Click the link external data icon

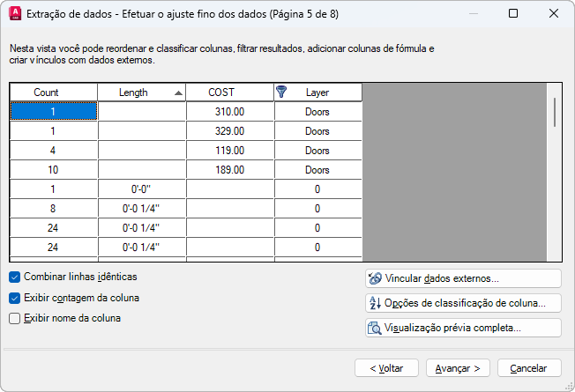[374, 278]
